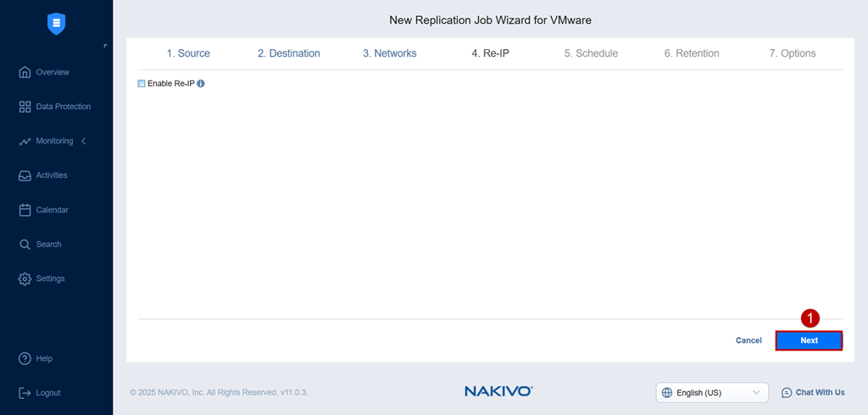The width and height of the screenshot is (868, 415).
Task: Click the Enable Re-IP info icon
Action: 201,84
